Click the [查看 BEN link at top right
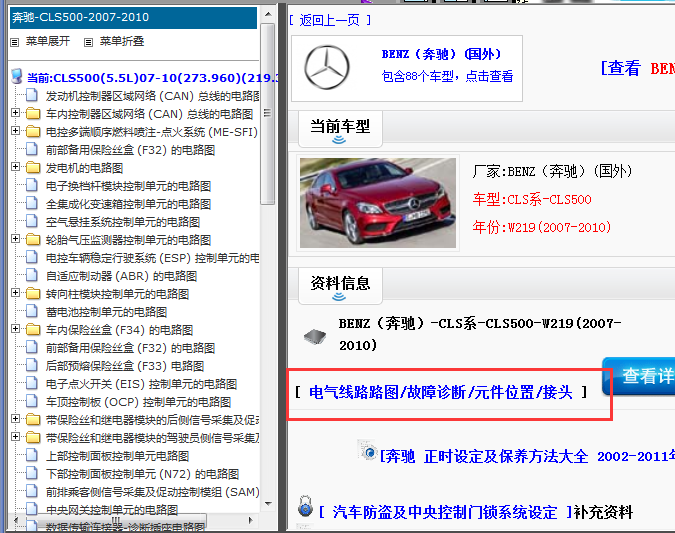 pyautogui.click(x=638, y=68)
